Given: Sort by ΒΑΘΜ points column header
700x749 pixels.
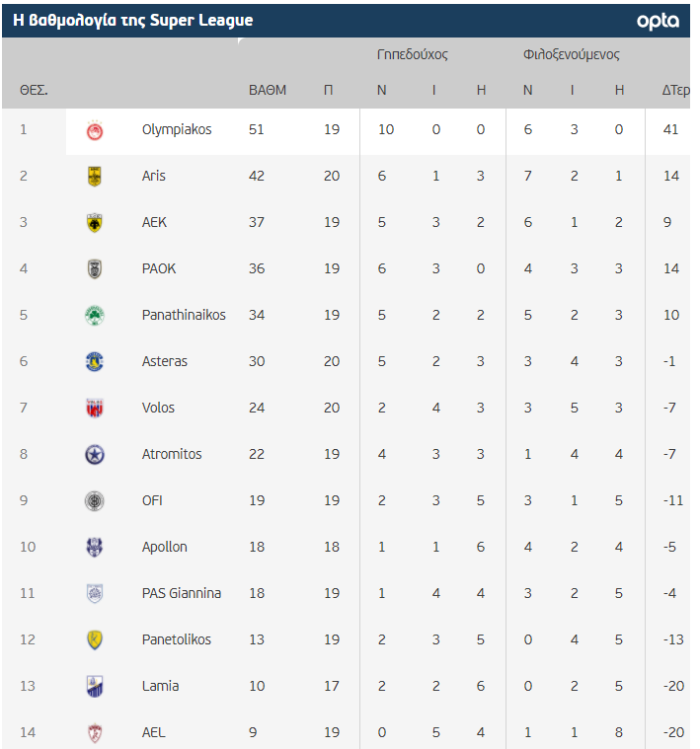Looking at the screenshot, I should click(268, 90).
